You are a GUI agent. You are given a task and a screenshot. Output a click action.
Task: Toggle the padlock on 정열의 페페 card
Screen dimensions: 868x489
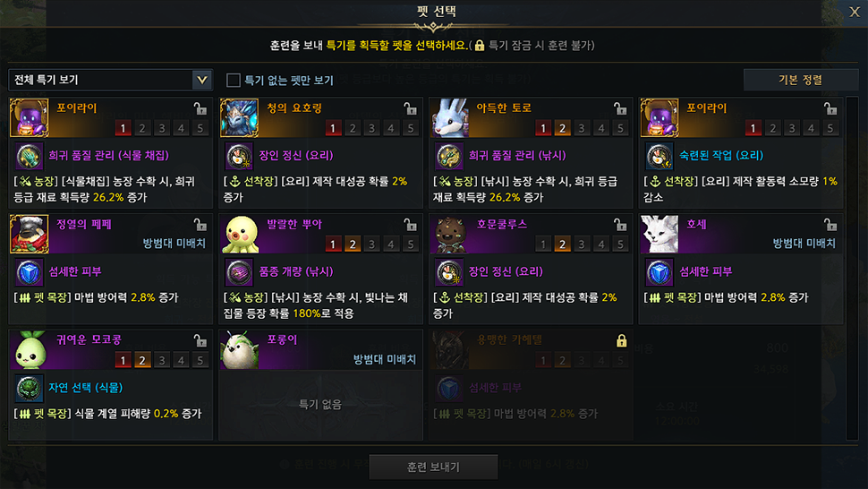(x=200, y=224)
